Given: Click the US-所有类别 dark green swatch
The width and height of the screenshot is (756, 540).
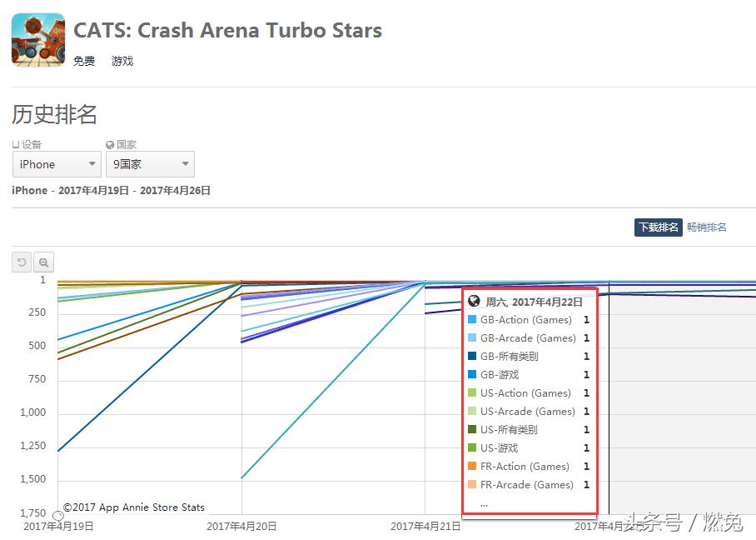Looking at the screenshot, I should coord(472,430).
